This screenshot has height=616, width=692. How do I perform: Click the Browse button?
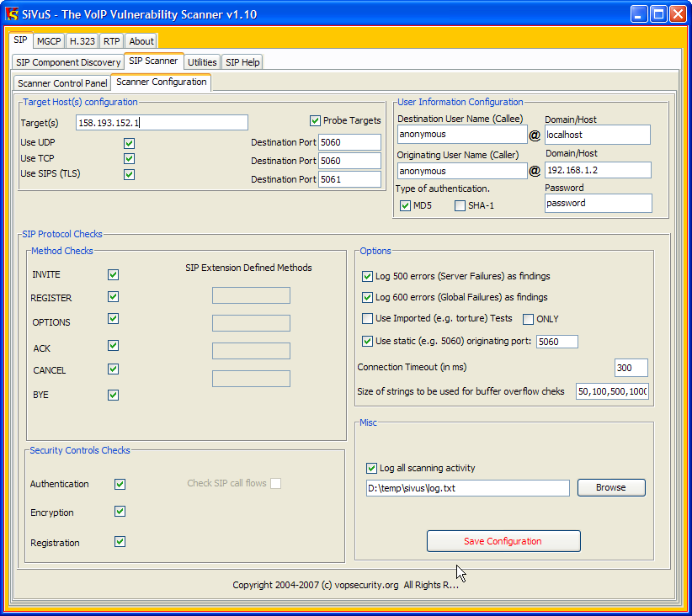[x=611, y=487]
